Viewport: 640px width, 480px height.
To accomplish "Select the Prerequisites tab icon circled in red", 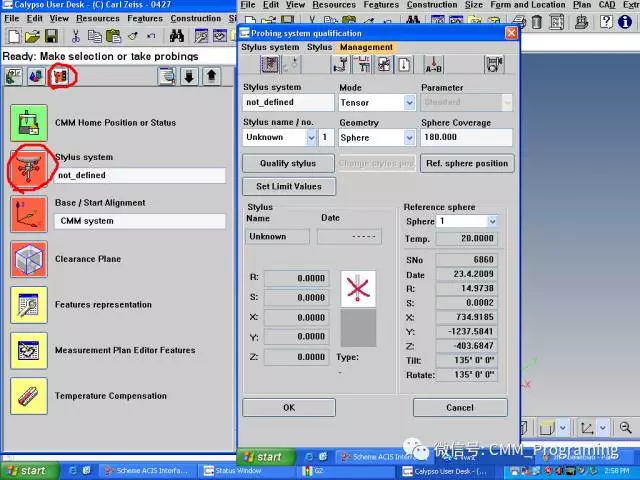I will [61, 76].
